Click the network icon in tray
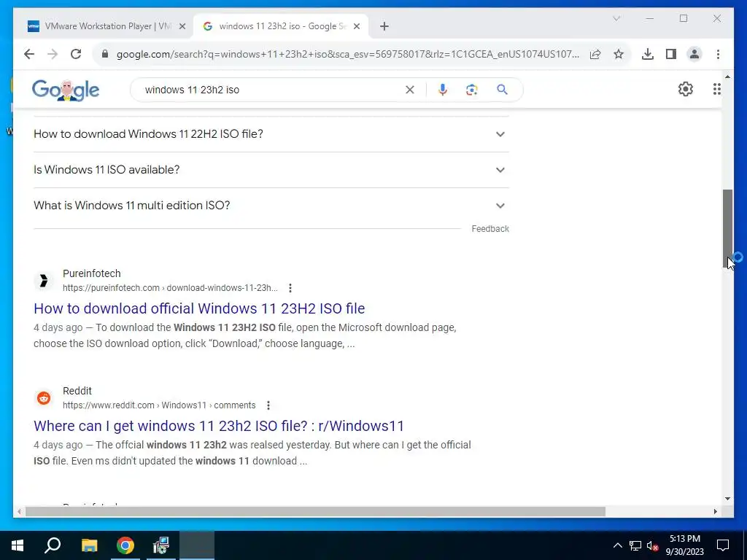747x560 pixels. [x=635, y=545]
